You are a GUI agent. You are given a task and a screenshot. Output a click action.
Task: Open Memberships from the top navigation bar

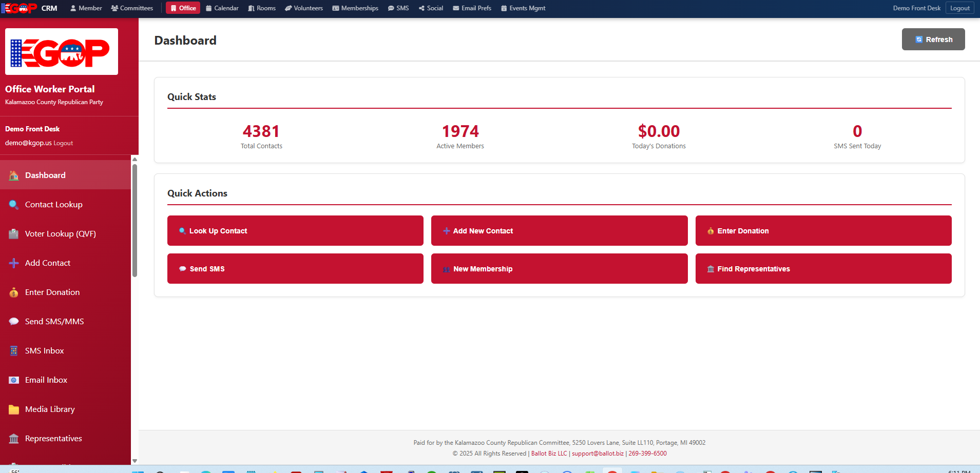(x=355, y=8)
